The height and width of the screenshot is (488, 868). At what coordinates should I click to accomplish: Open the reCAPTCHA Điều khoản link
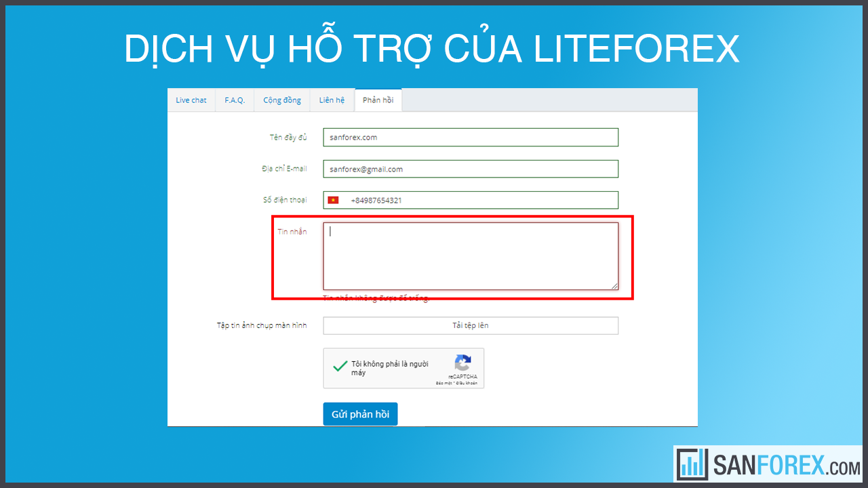[466, 383]
